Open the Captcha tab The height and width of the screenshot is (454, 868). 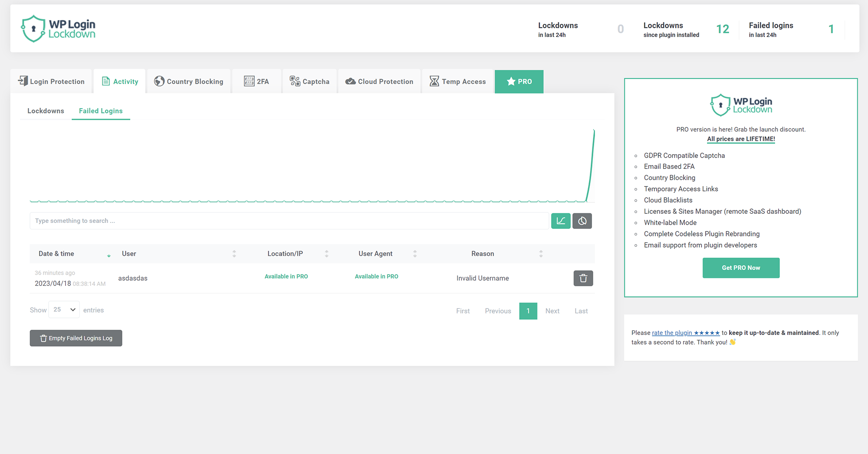click(x=309, y=81)
